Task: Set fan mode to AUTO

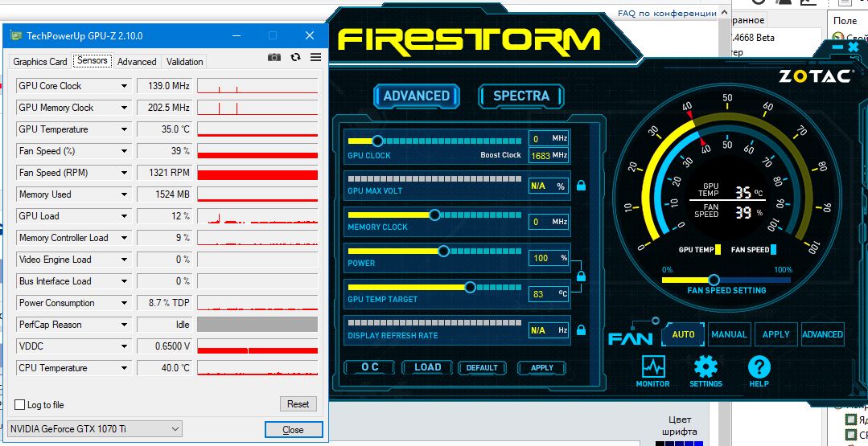Action: click(x=683, y=334)
